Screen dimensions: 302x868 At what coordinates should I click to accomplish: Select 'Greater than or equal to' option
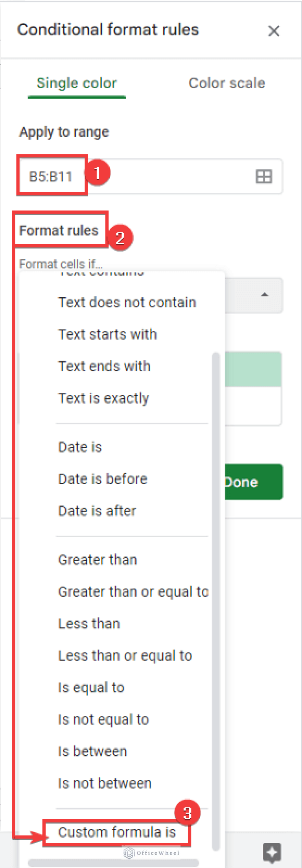coord(133,591)
